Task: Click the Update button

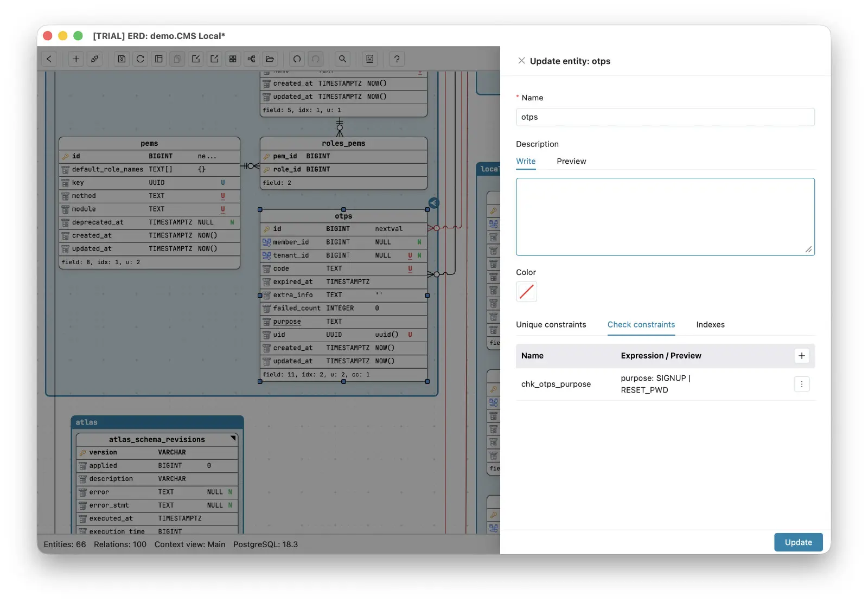Action: click(x=798, y=542)
